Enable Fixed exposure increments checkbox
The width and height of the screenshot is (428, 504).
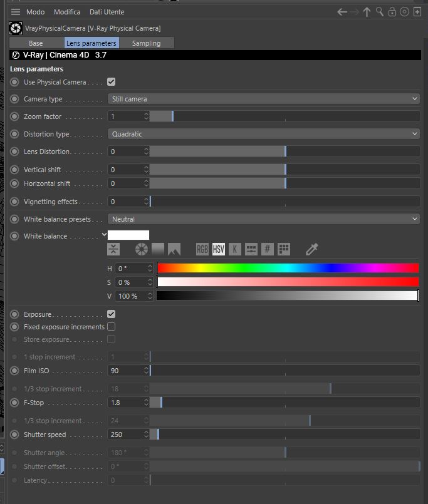[x=112, y=327]
